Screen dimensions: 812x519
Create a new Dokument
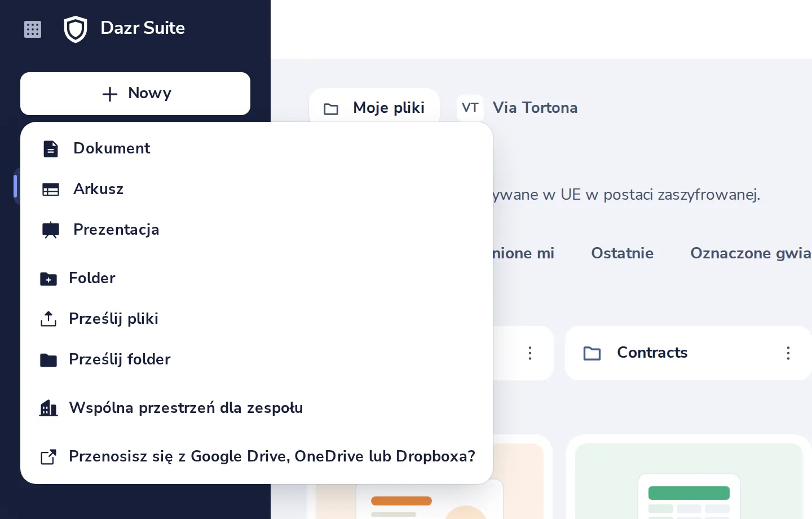pyautogui.click(x=257, y=148)
